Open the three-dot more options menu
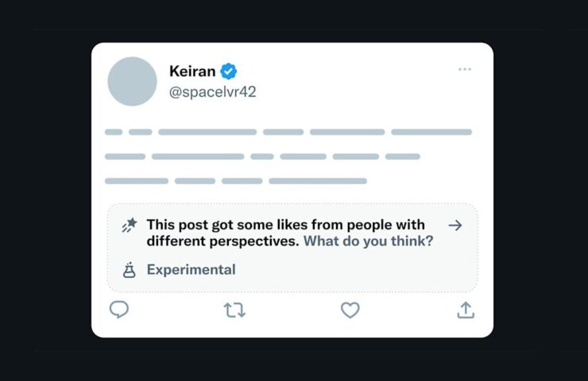This screenshot has height=381, width=588. click(465, 69)
